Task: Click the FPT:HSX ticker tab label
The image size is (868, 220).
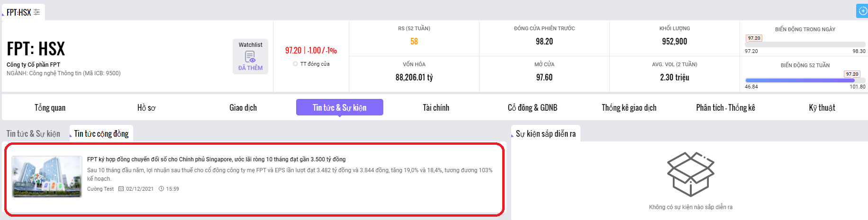Action: [18, 12]
